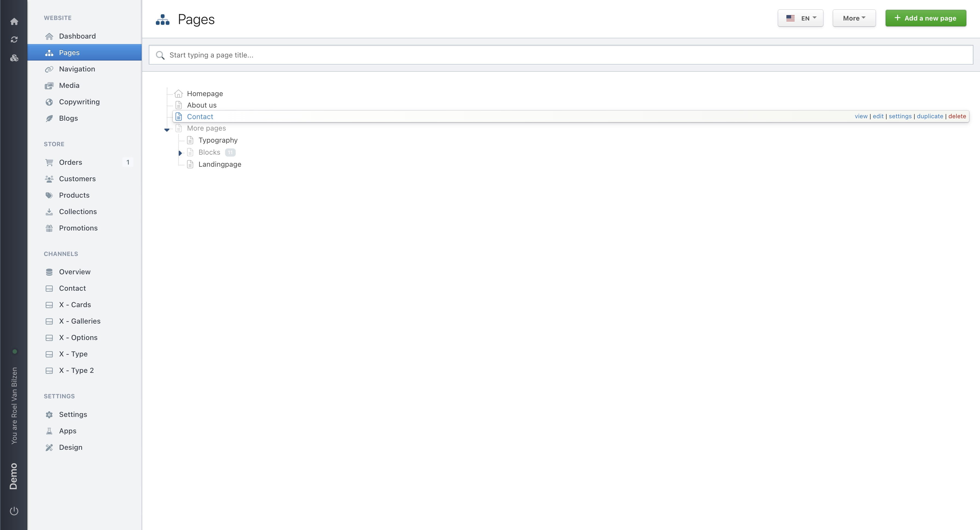Delete the Contact page
Image resolution: width=980 pixels, height=530 pixels.
coord(957,116)
